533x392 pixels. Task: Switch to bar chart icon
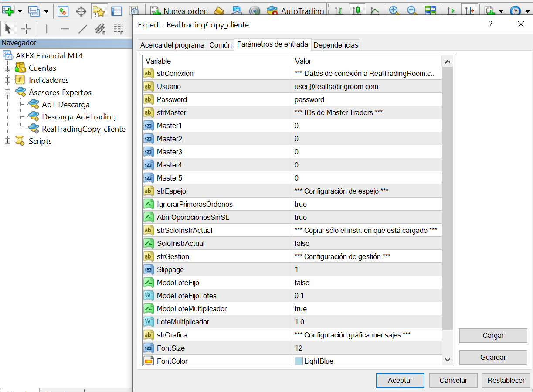339,11
